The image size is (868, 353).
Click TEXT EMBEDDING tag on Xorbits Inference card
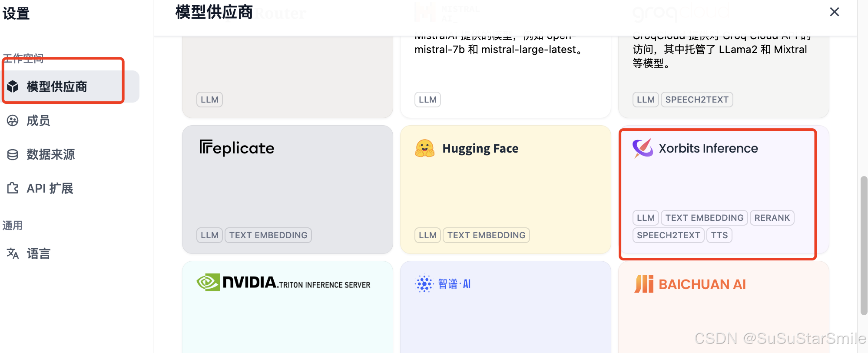[x=704, y=218]
